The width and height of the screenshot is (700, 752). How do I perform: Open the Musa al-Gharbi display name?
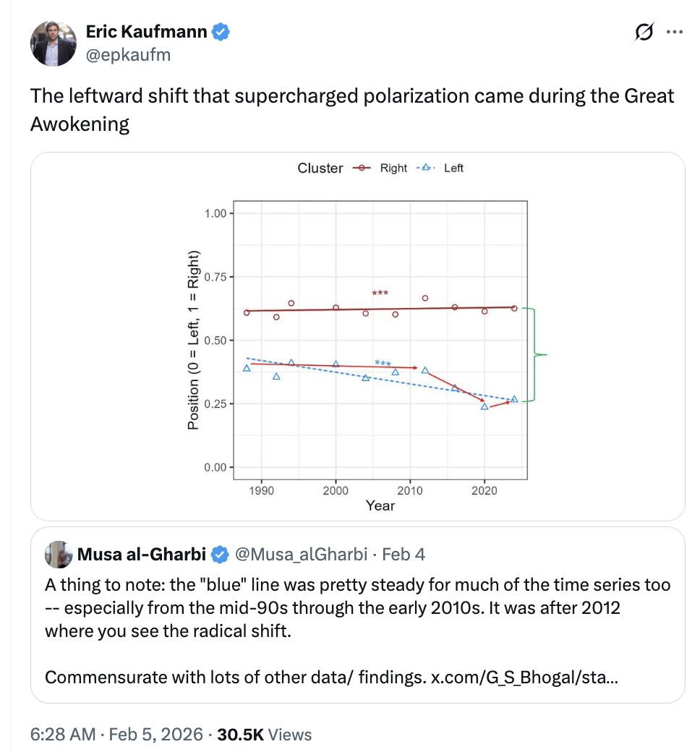pos(142,555)
